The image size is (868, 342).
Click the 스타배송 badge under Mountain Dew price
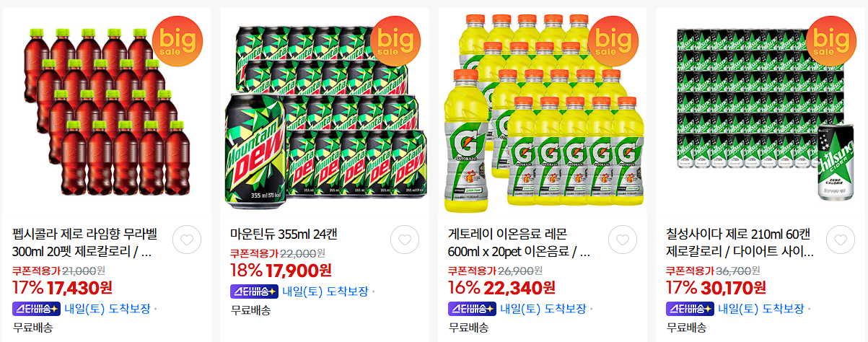click(x=254, y=291)
